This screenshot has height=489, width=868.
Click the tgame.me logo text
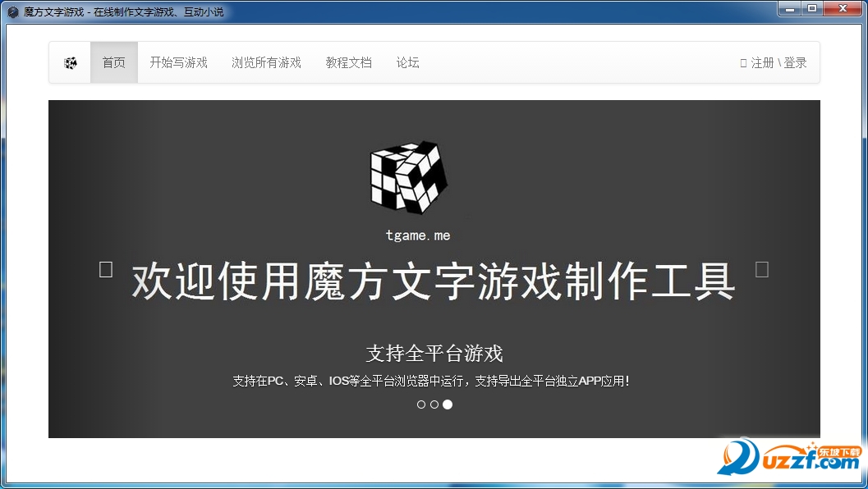(x=419, y=234)
